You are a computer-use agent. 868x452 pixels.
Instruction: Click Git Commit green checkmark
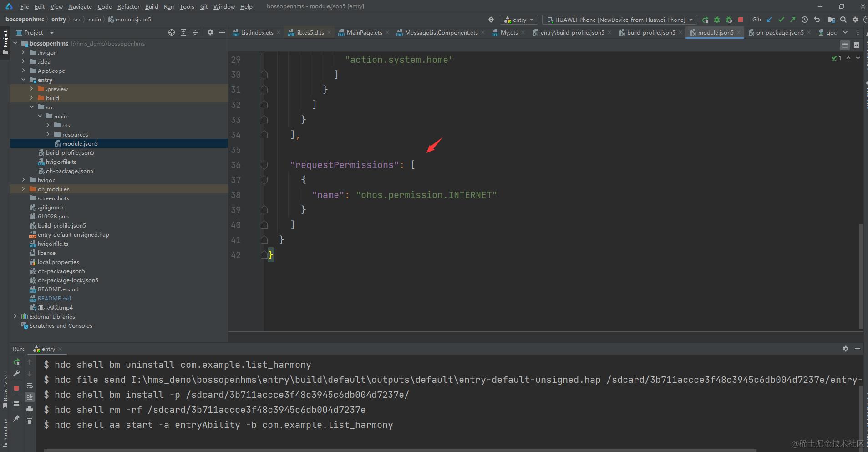tap(781, 20)
